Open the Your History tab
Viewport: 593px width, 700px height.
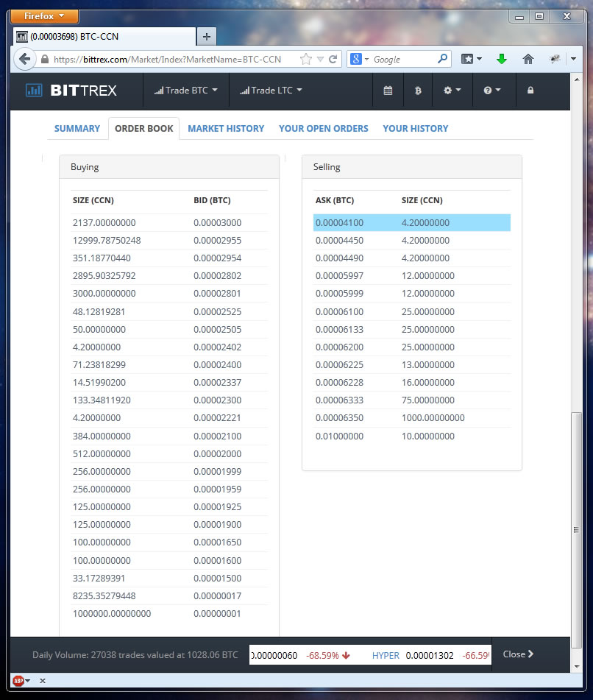(x=416, y=129)
